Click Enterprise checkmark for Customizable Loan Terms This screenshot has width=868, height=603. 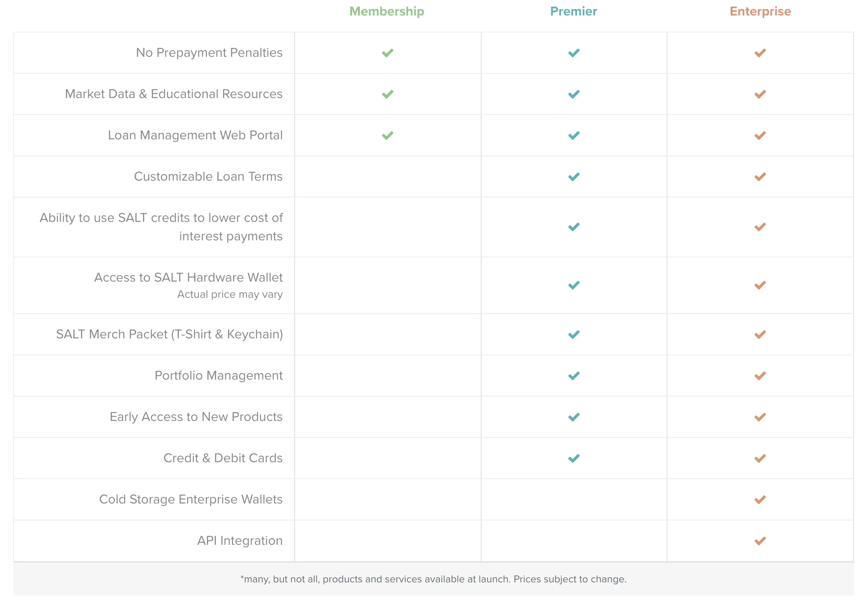[760, 177]
